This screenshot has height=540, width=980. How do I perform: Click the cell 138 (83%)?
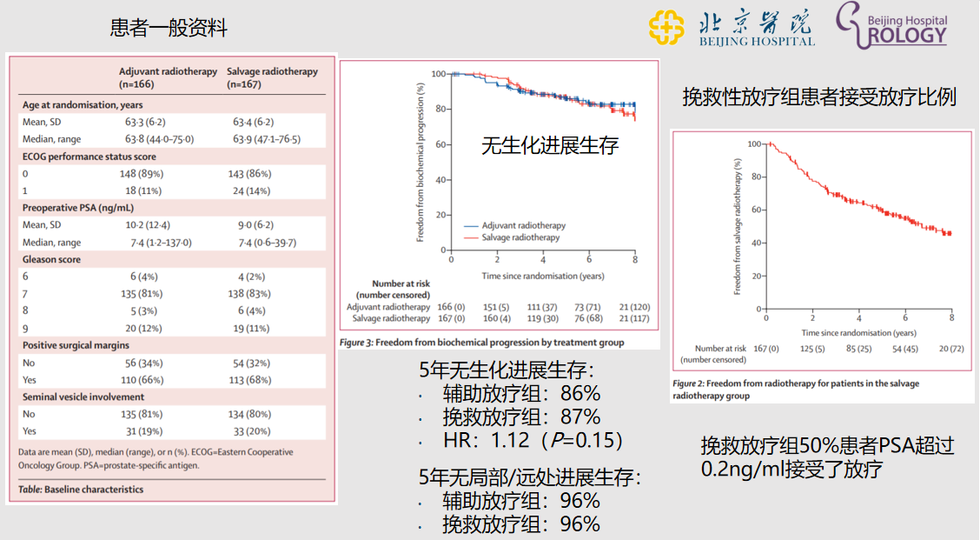[x=250, y=293]
